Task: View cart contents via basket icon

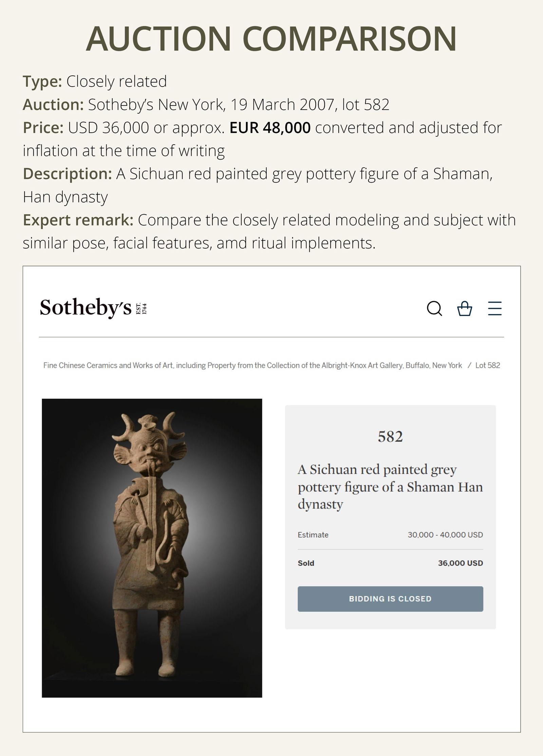Action: pos(465,309)
